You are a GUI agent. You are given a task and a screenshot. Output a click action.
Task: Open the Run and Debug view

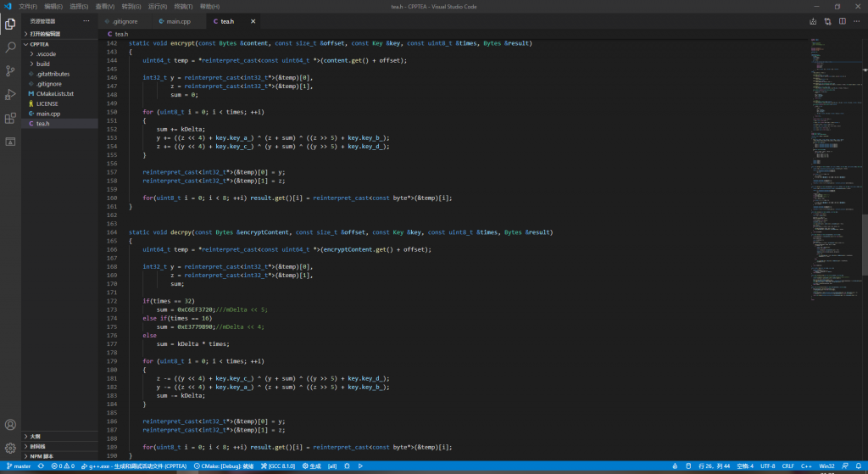point(10,94)
